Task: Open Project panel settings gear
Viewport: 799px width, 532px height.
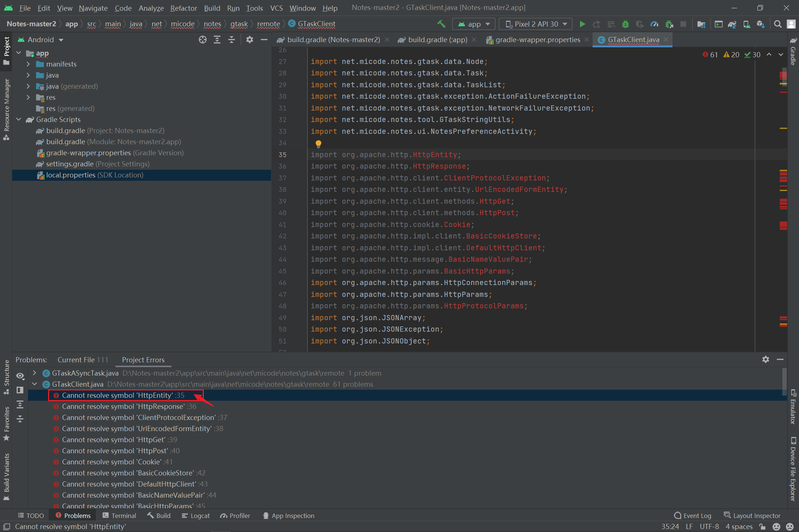Action: (x=250, y=40)
